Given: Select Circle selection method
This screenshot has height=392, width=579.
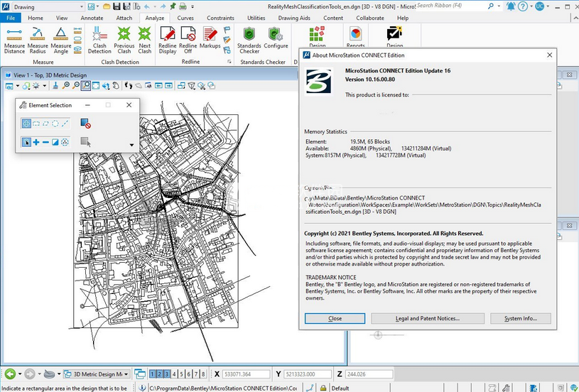Looking at the screenshot, I should 55,124.
